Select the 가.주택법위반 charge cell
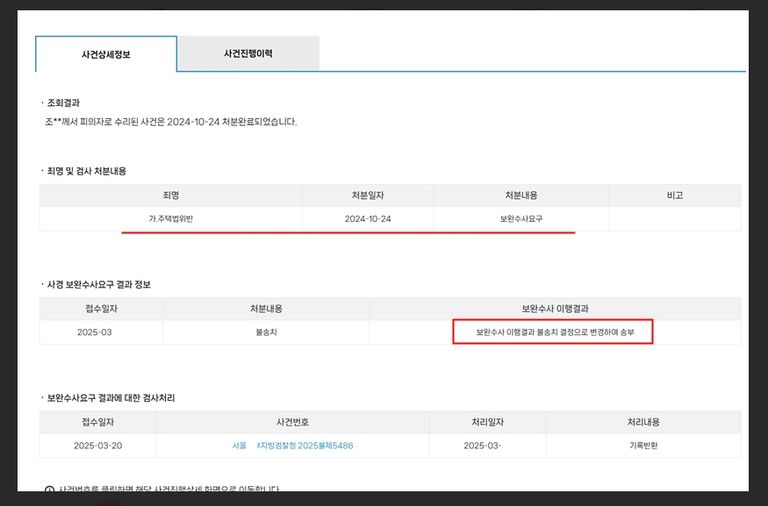This screenshot has width=768, height=506. point(170,219)
